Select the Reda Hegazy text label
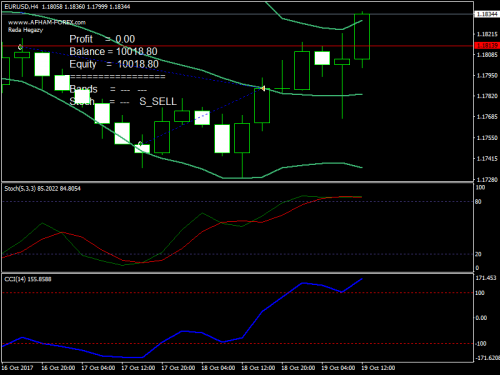500x375 pixels. pyautogui.click(x=25, y=30)
